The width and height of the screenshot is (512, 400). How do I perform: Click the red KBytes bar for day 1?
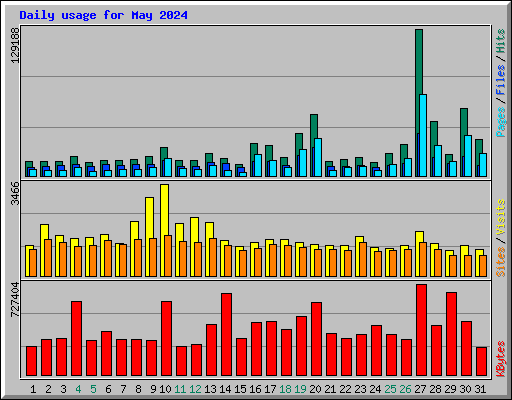point(31,361)
